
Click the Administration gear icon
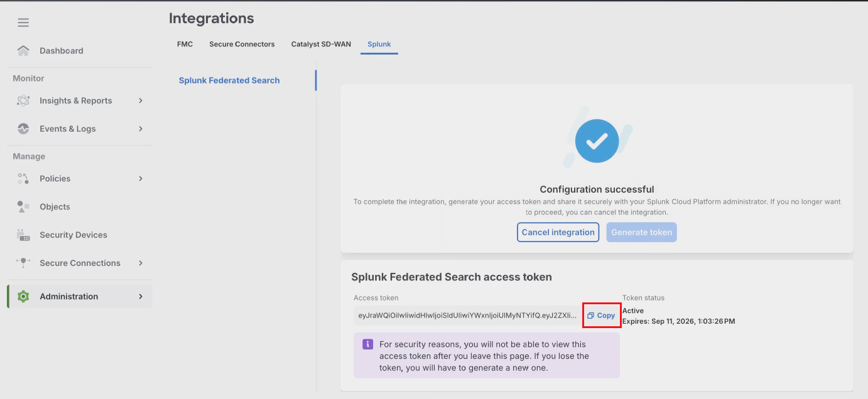[23, 297]
